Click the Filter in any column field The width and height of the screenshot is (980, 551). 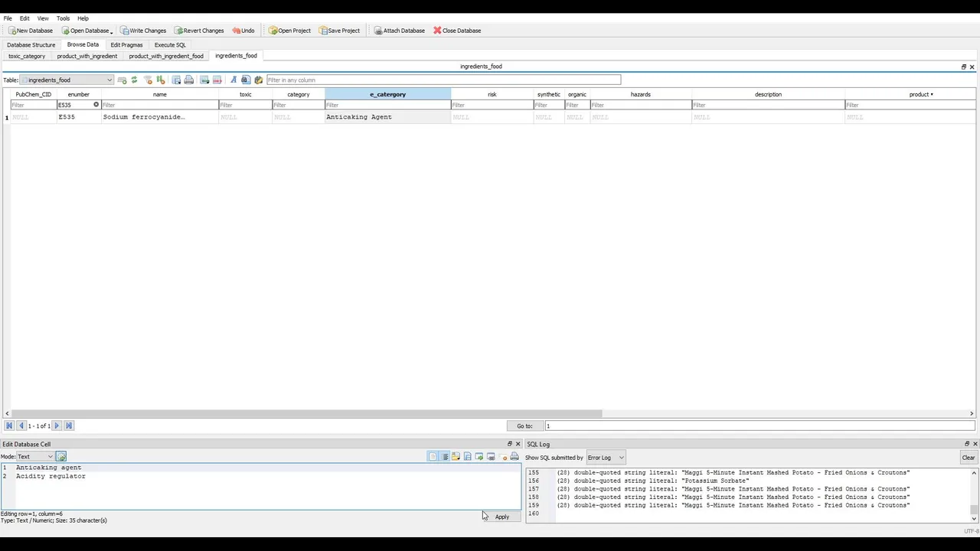tap(443, 80)
